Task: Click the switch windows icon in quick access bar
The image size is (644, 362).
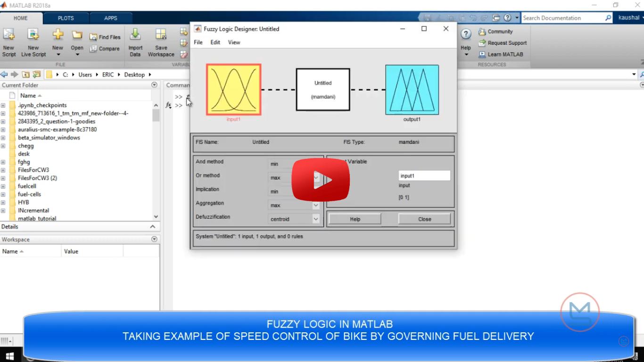Action: [x=496, y=18]
